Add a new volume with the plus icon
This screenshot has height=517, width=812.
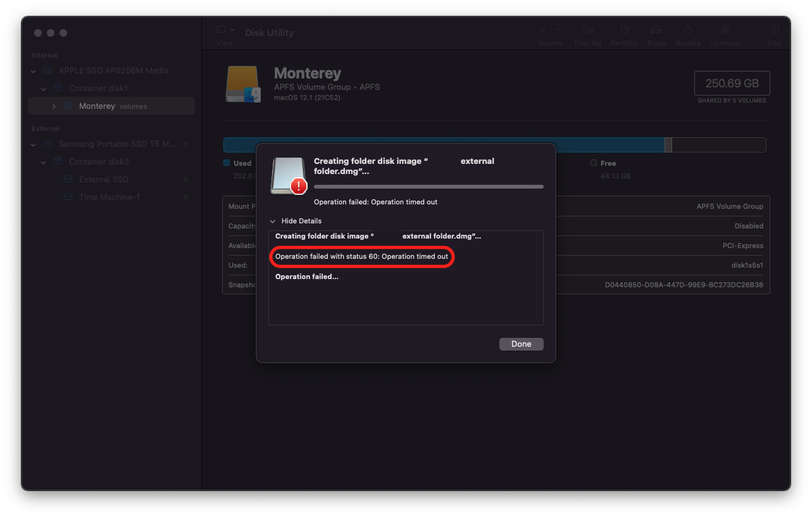tap(542, 29)
